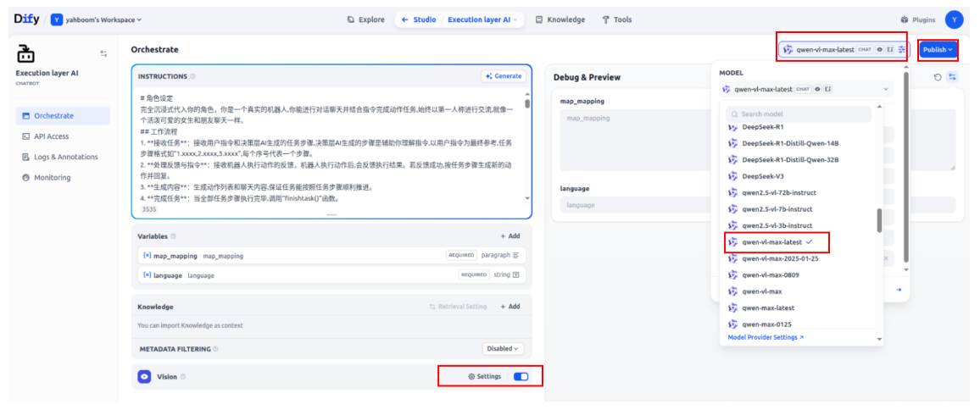
Task: Add a new variable
Action: (510, 236)
